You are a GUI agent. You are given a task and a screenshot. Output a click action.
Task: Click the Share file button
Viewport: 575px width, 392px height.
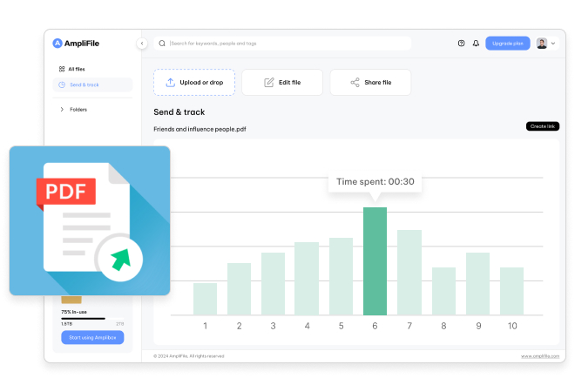point(370,83)
